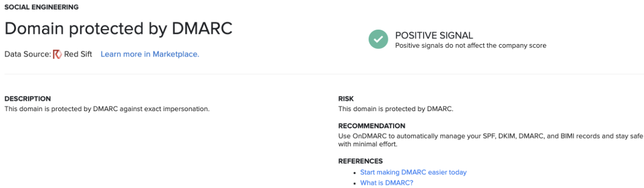Click the SOCIAL ENGINEERING category label

[x=41, y=7]
